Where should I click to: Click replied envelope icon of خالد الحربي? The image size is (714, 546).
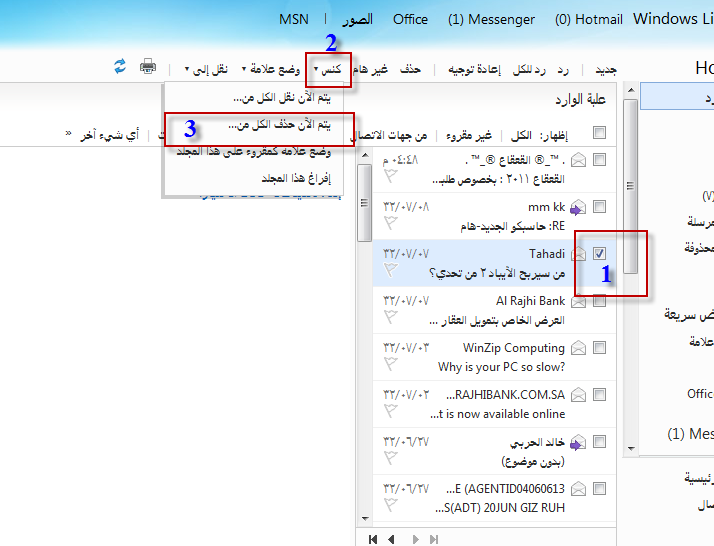coord(578,442)
